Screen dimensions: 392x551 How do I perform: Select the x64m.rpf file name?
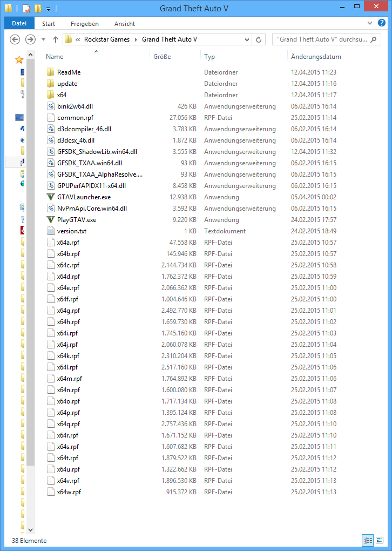(70, 379)
